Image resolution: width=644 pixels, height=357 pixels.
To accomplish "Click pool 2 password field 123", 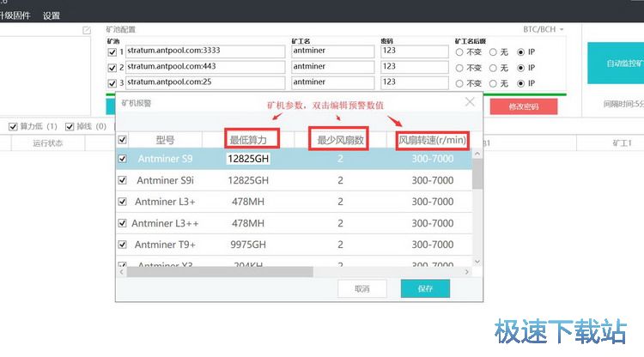I will point(415,67).
